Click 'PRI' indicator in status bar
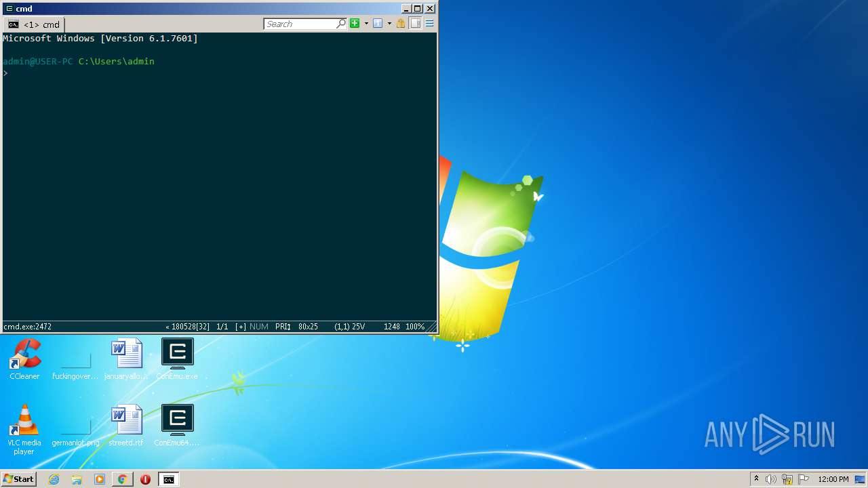Screen dimensions: 868x488 283,327
